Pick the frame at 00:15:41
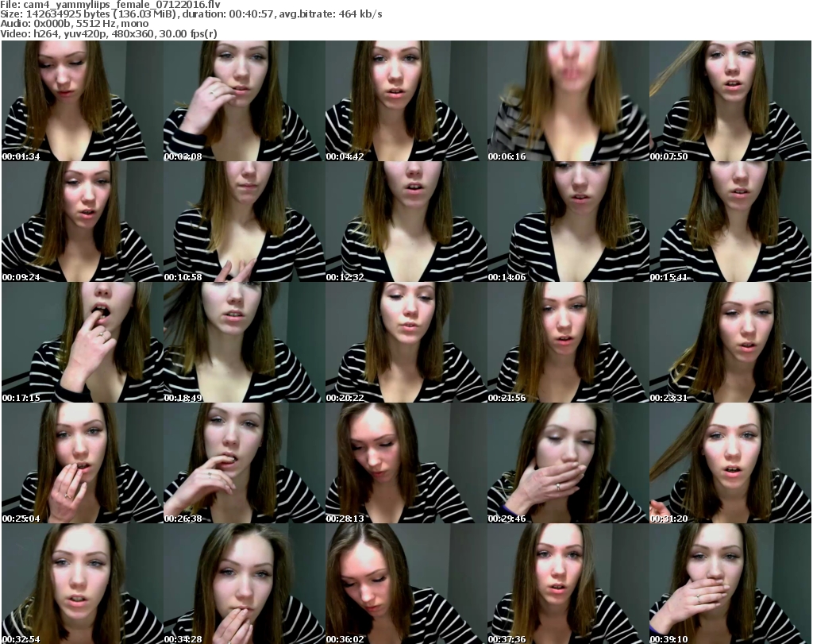This screenshot has width=813, height=644. pyautogui.click(x=730, y=222)
